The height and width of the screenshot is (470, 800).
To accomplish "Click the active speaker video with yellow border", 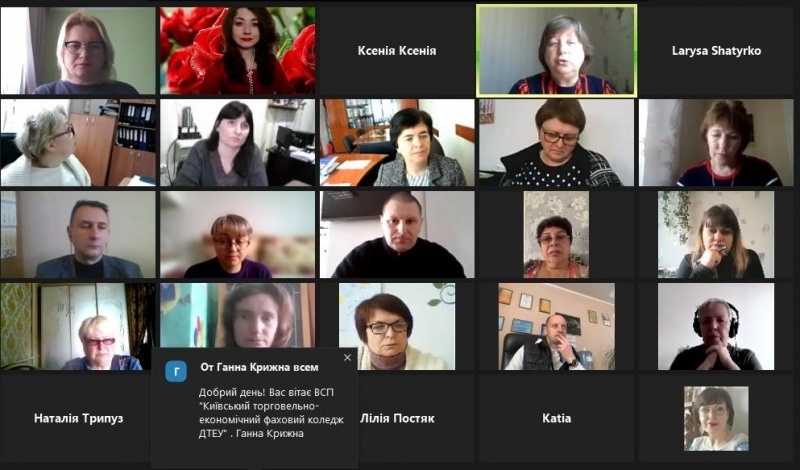I will [x=557, y=51].
